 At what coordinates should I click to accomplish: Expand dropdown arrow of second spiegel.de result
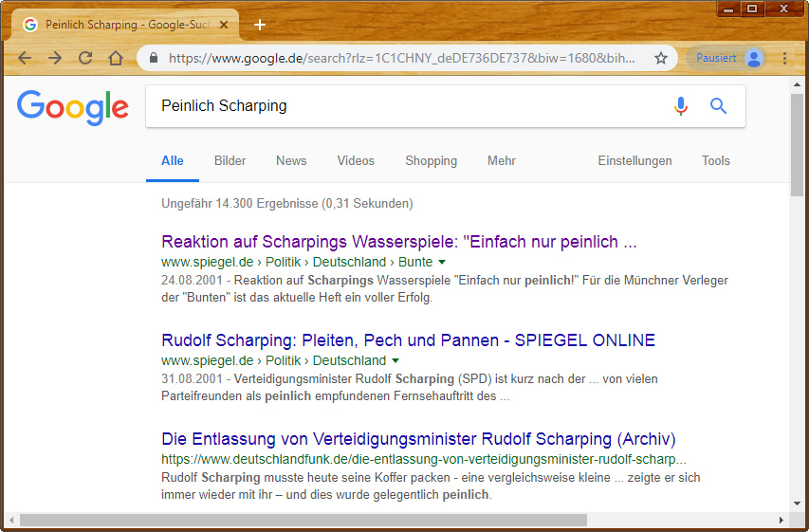(x=395, y=360)
